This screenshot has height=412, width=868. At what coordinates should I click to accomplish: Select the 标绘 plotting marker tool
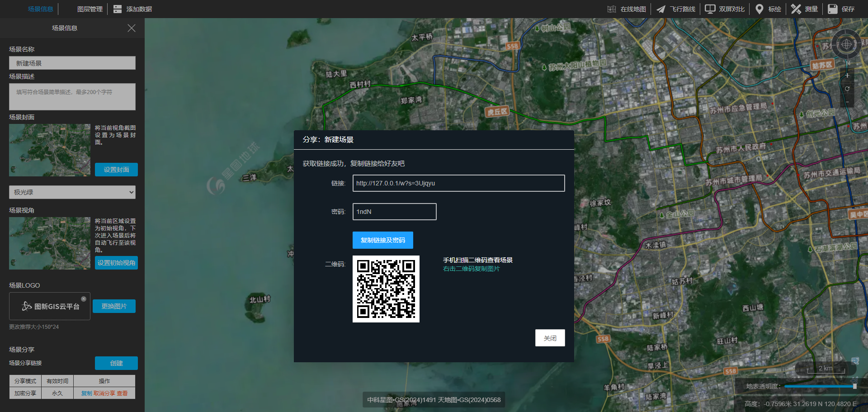[768, 9]
